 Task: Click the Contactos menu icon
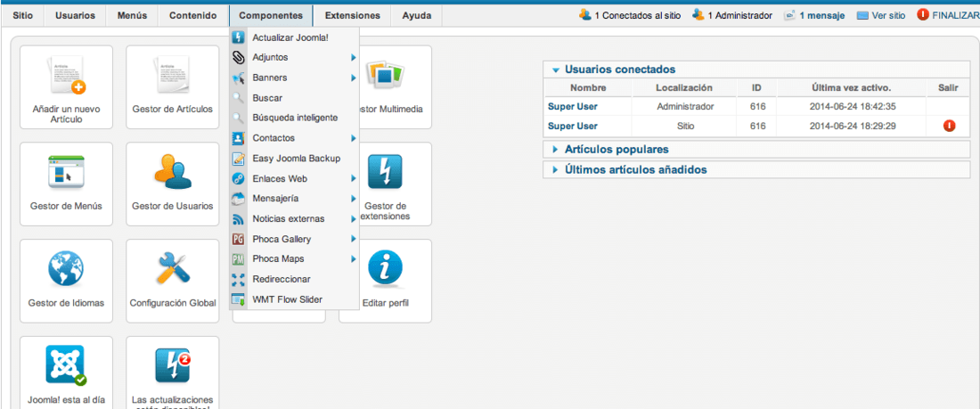pyautogui.click(x=238, y=138)
